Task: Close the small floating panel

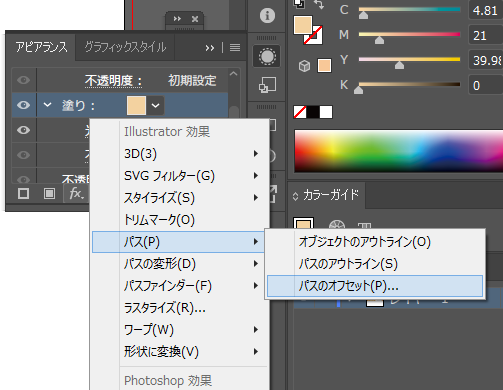Action: [195, 19]
